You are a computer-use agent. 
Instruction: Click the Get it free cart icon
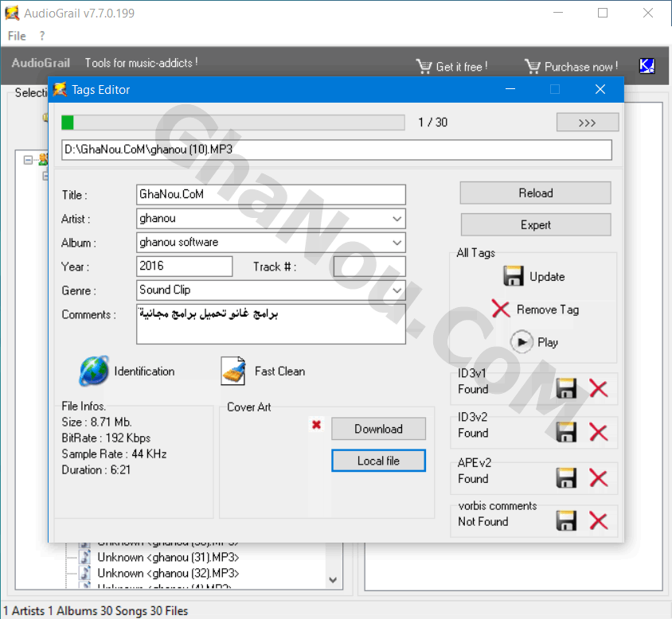[424, 66]
